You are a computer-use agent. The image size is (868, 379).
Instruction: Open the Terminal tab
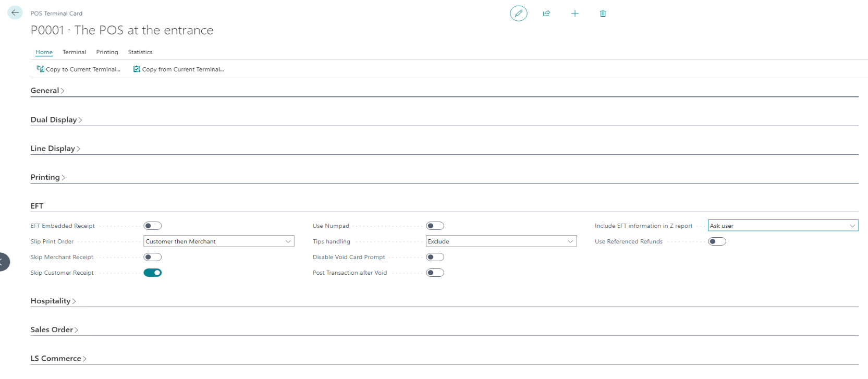coord(74,52)
